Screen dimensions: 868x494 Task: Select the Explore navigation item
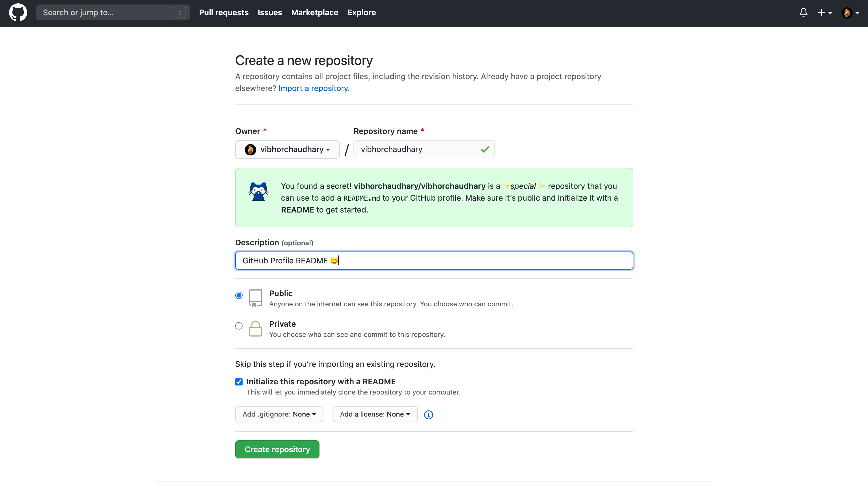(361, 12)
